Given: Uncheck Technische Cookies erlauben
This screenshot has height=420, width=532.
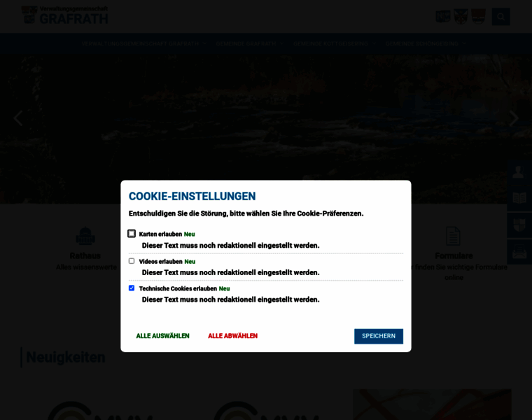Looking at the screenshot, I should 132,288.
